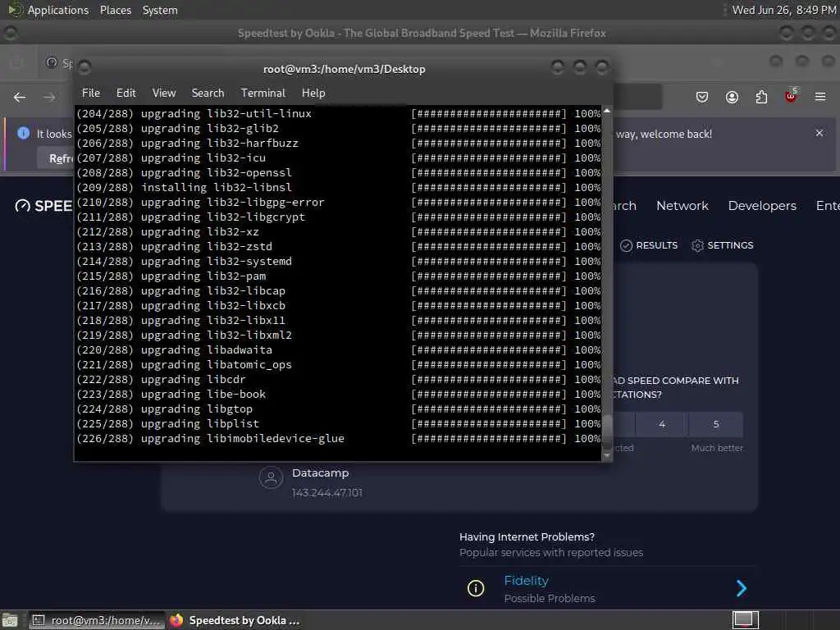Open the Firefox account icon
This screenshot has height=630, width=840.
click(732, 97)
